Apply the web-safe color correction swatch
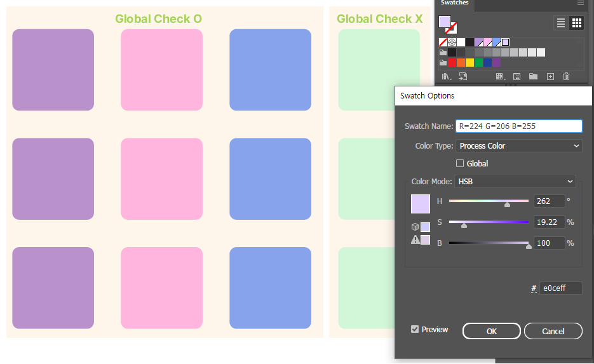This screenshot has width=594, height=364. pos(426,227)
